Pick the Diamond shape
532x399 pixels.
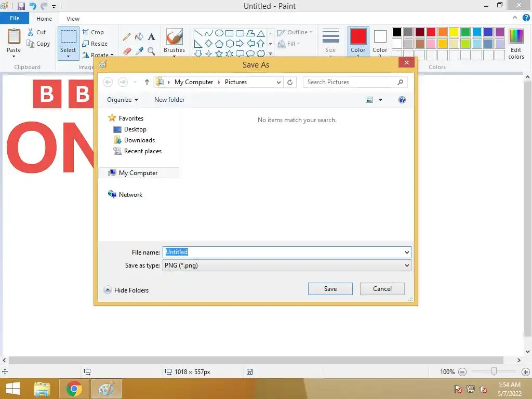point(209,44)
